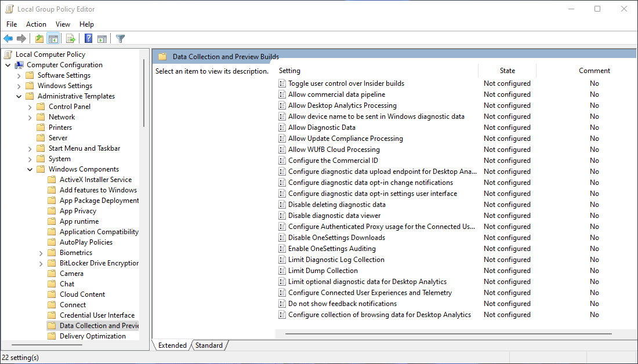
Task: Select Disable OneSettings Downloads policy
Action: tap(336, 238)
